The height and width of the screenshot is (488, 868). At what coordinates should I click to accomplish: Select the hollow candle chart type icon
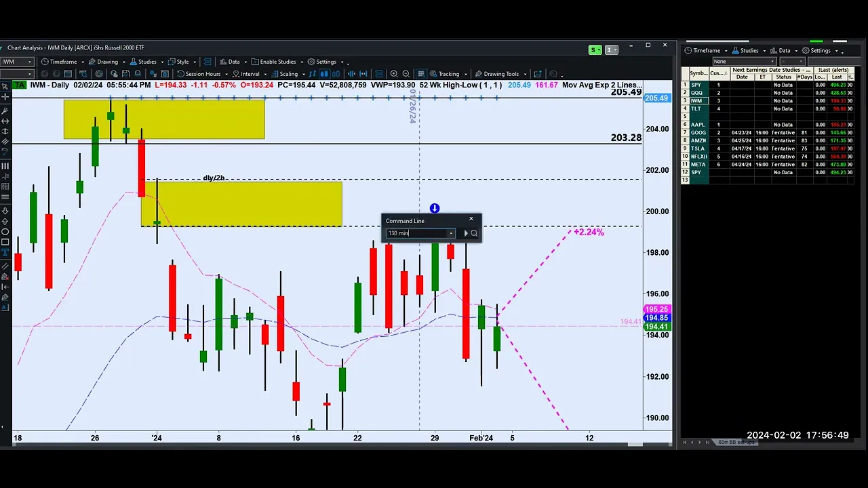pyautogui.click(x=336, y=74)
